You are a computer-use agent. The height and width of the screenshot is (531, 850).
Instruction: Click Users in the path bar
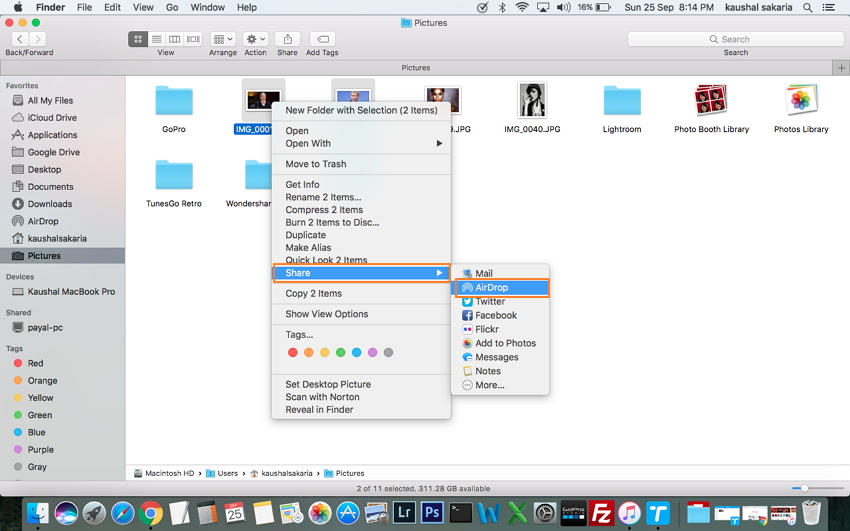[x=229, y=473]
